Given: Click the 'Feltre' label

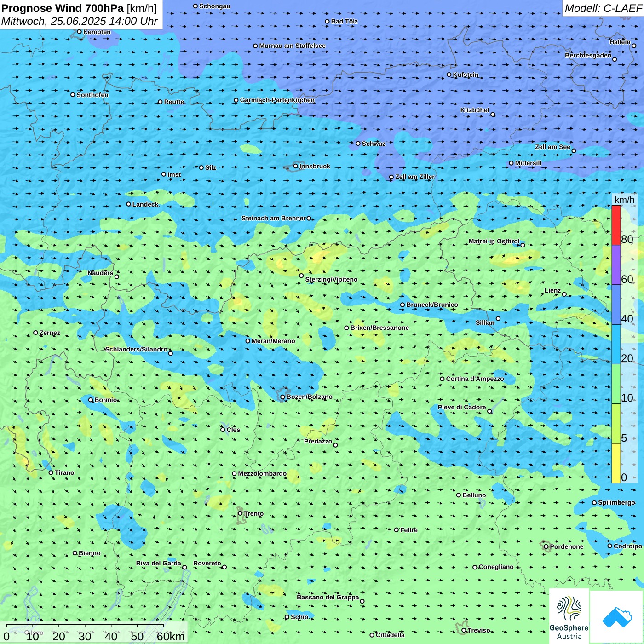Looking at the screenshot, I should tap(409, 530).
